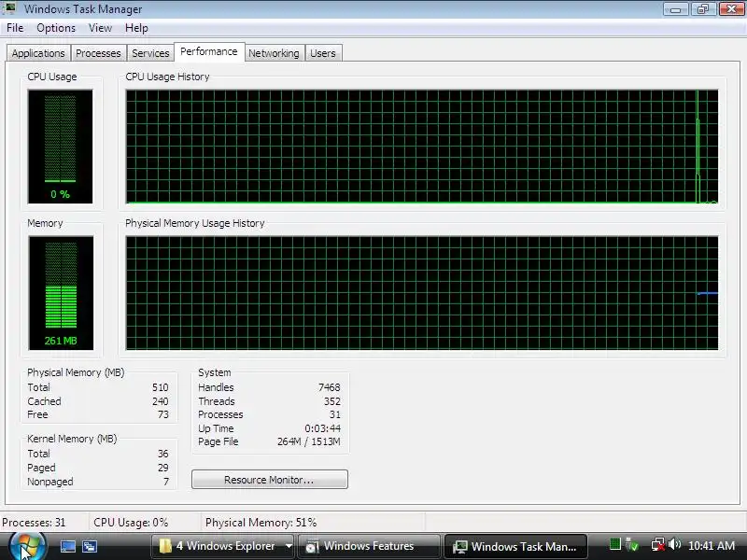The height and width of the screenshot is (560, 747).
Task: Click the CPU Usage 0 % gauge
Action: 60,147
